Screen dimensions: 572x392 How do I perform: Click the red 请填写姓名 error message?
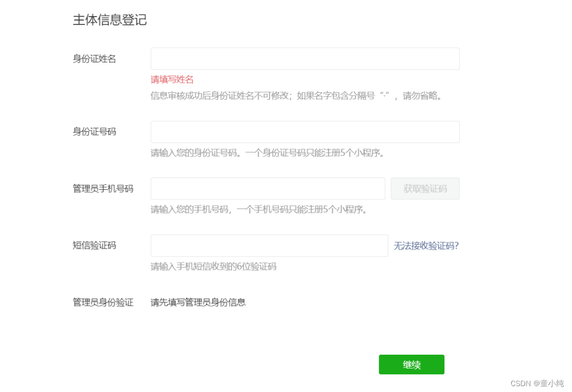pos(172,80)
